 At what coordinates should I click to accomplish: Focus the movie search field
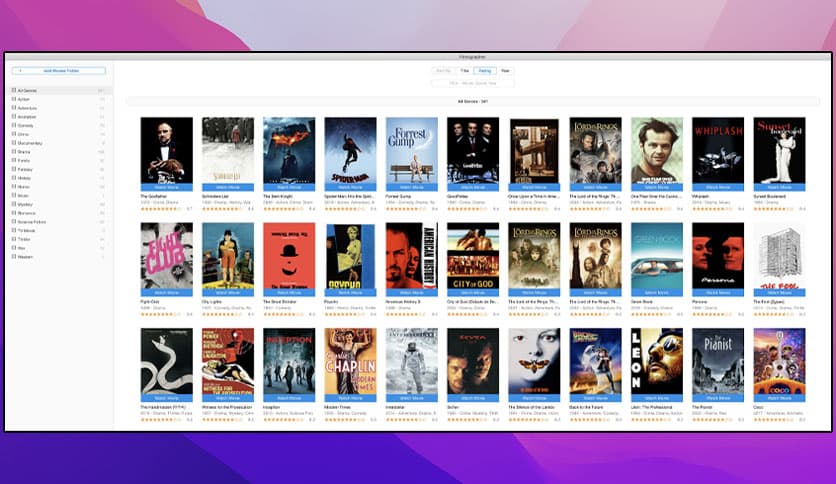click(x=472, y=83)
